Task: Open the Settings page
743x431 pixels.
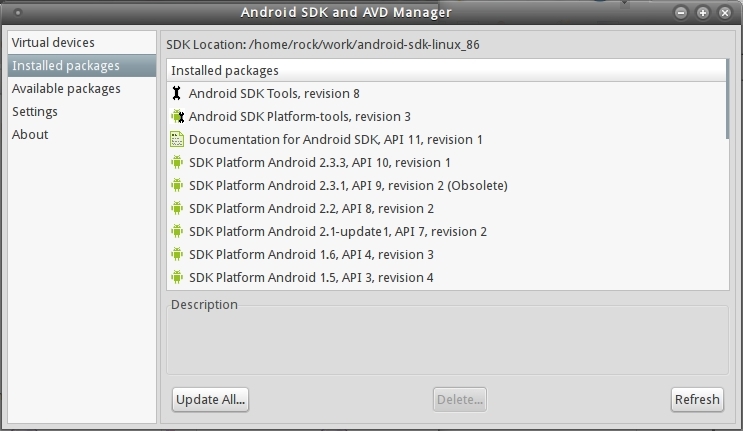Action: click(82, 111)
